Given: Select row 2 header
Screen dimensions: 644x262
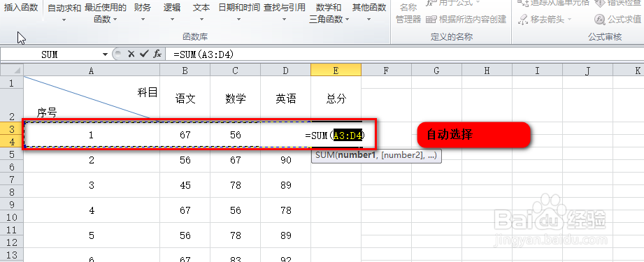Looking at the screenshot, I should [x=12, y=105].
